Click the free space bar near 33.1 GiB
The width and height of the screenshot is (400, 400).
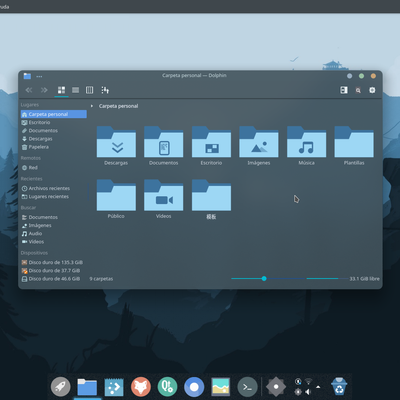pyautogui.click(x=326, y=278)
